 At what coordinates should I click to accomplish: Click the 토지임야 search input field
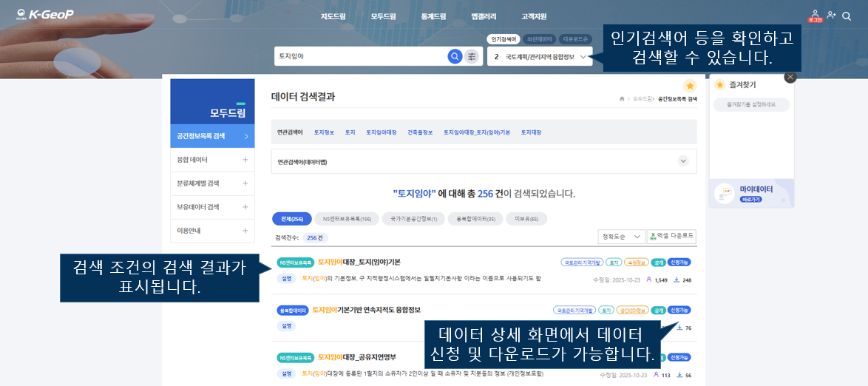[x=361, y=56]
